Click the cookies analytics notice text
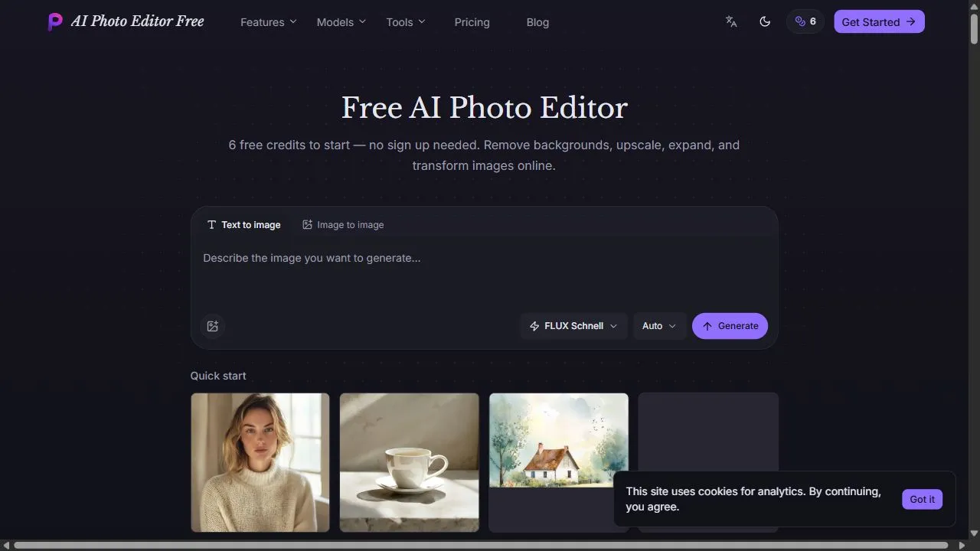 coord(753,499)
